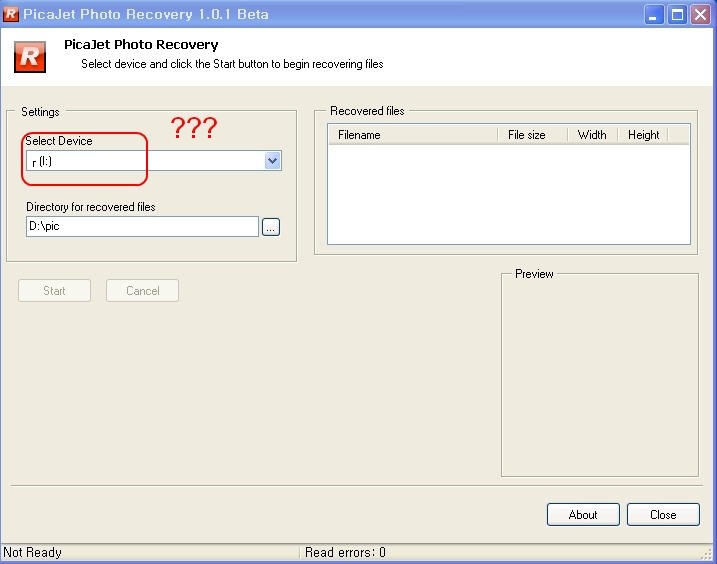The height and width of the screenshot is (564, 717).
Task: Click the PicaJet icon in the title bar
Action: point(11,14)
